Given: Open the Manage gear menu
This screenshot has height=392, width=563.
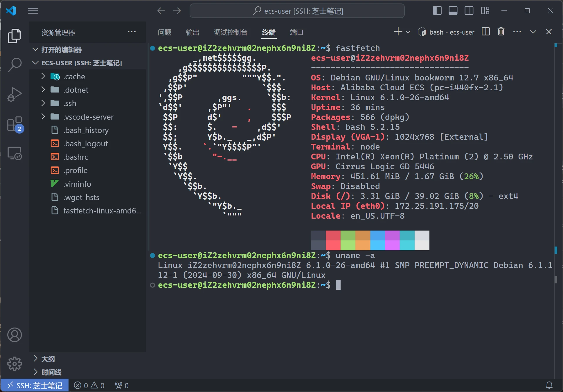Looking at the screenshot, I should [15, 364].
